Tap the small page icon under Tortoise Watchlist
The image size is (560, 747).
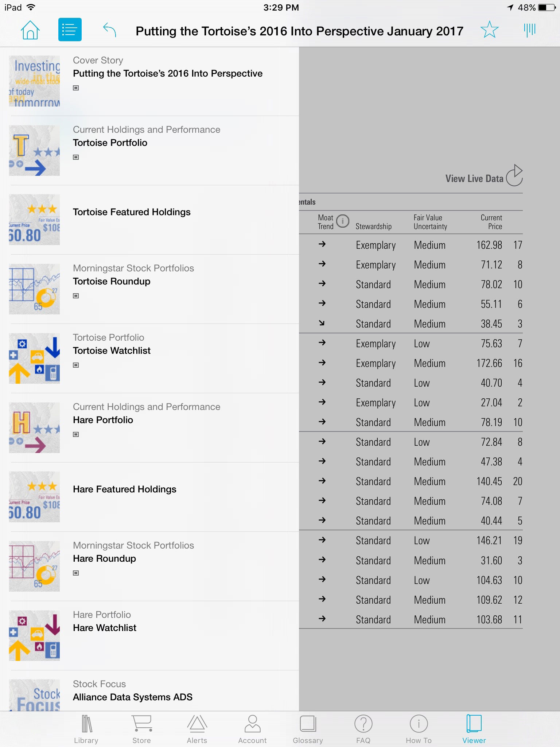76,365
